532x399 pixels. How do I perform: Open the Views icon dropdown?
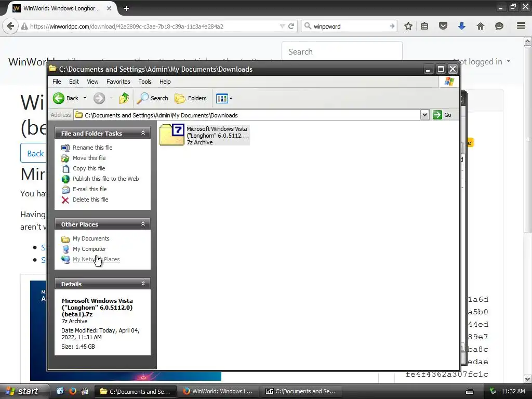[224, 99]
